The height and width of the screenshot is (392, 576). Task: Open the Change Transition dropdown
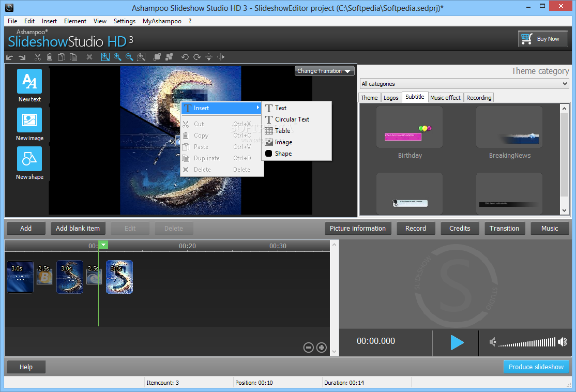[324, 71]
